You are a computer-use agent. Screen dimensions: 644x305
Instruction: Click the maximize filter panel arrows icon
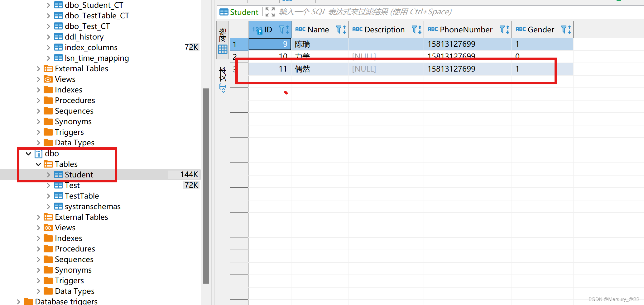tap(270, 12)
